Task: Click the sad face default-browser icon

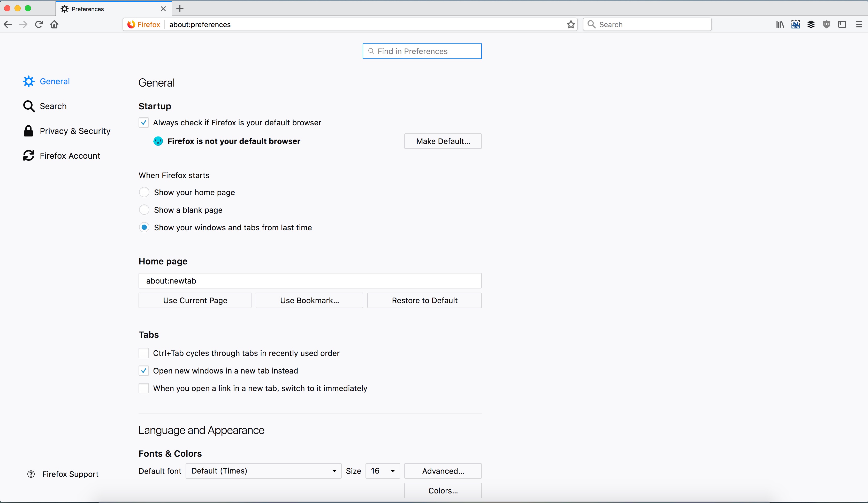Action: (x=158, y=141)
